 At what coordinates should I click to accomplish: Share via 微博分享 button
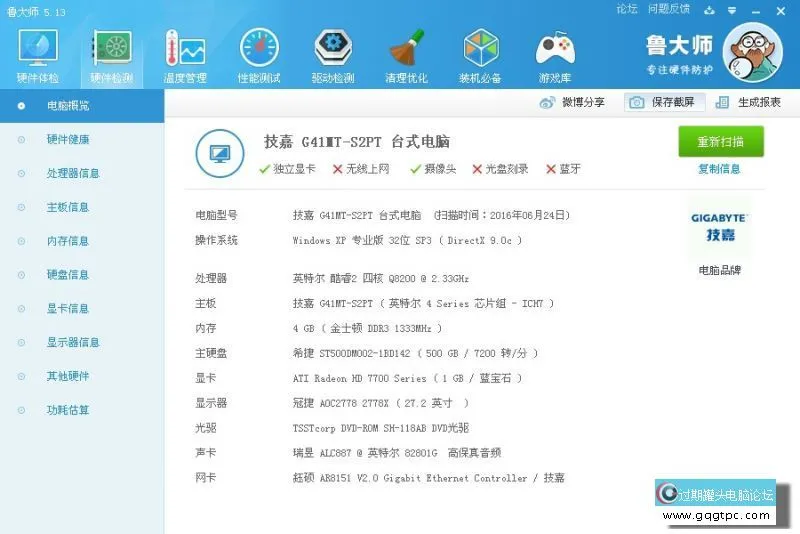(572, 103)
